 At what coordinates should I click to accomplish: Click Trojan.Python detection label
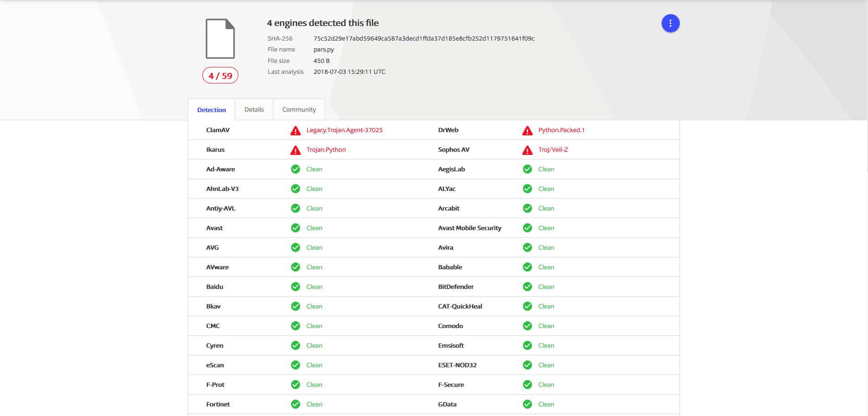click(x=326, y=150)
